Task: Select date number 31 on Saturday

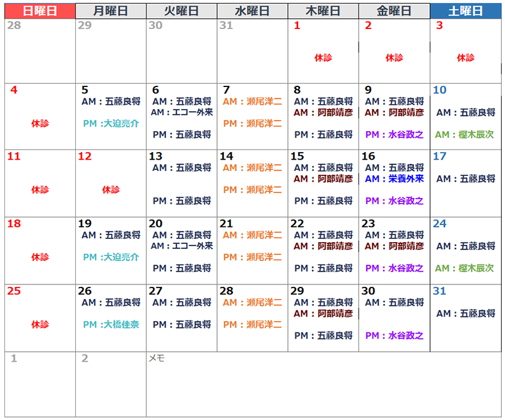Action: tap(440, 291)
